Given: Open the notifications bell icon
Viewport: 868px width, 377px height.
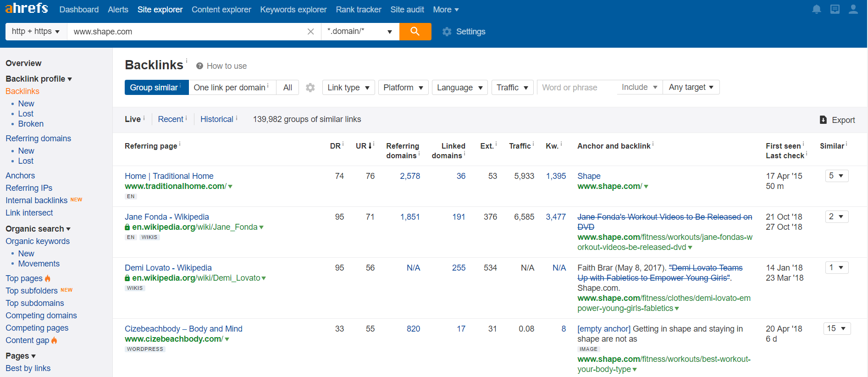Looking at the screenshot, I should [817, 9].
